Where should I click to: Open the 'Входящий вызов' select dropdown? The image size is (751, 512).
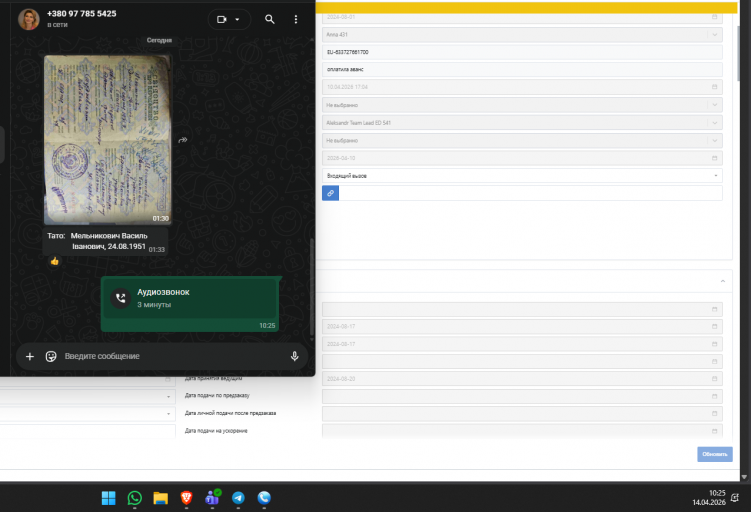[522, 176]
